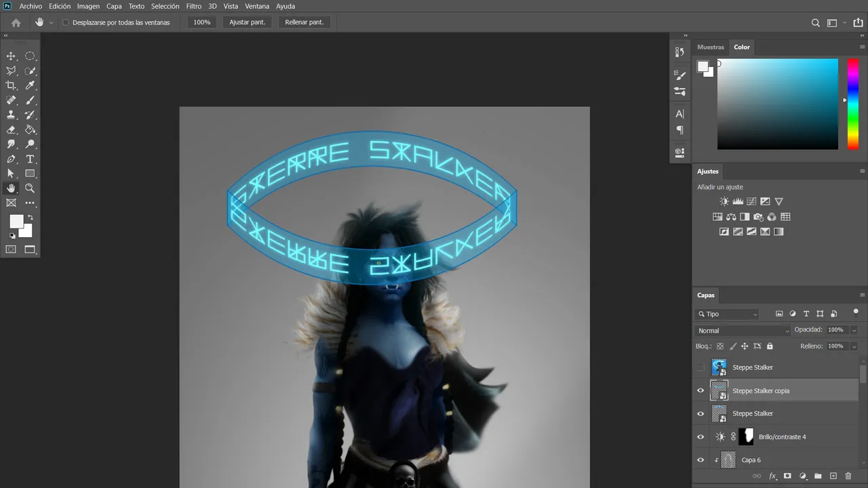
Task: Click the 'Ajustar pant.' button
Action: click(x=248, y=22)
